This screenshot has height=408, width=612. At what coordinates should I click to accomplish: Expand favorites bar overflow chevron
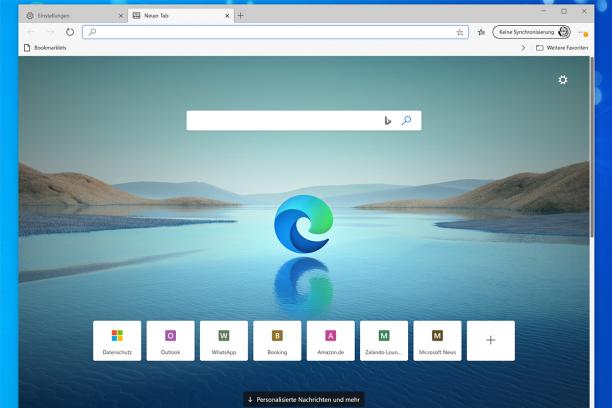pyautogui.click(x=523, y=48)
